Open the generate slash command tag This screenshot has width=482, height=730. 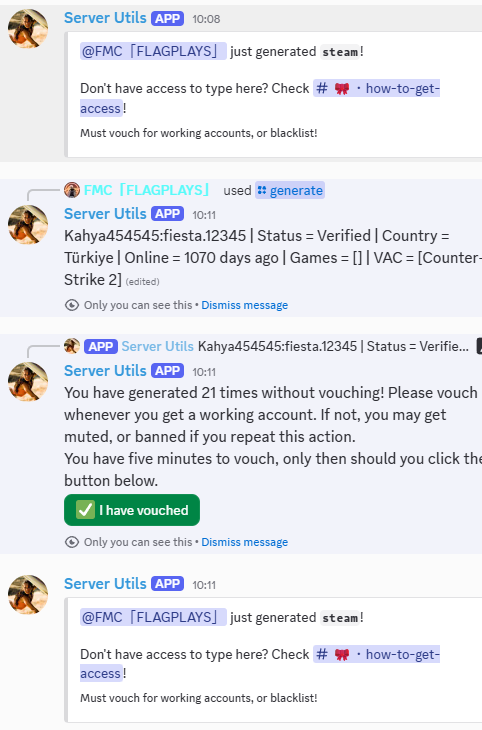tap(290, 190)
